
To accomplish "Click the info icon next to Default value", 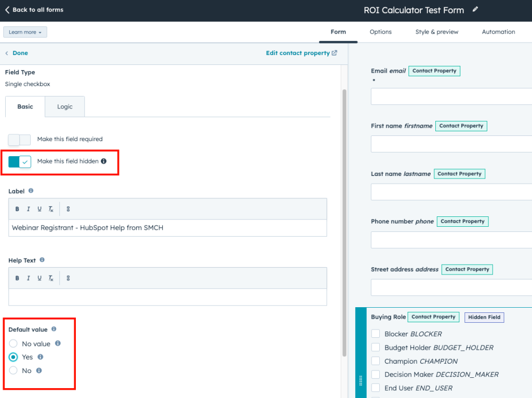I will [x=54, y=329].
